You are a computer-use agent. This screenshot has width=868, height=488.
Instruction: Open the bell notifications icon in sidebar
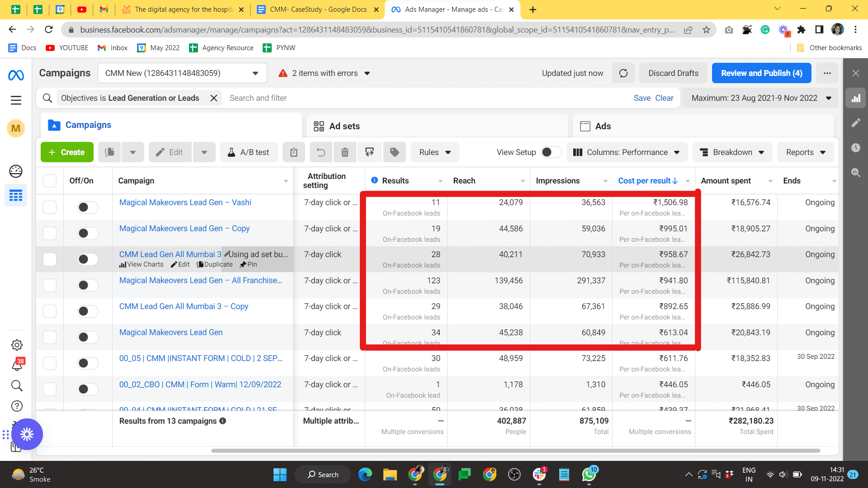tap(17, 365)
